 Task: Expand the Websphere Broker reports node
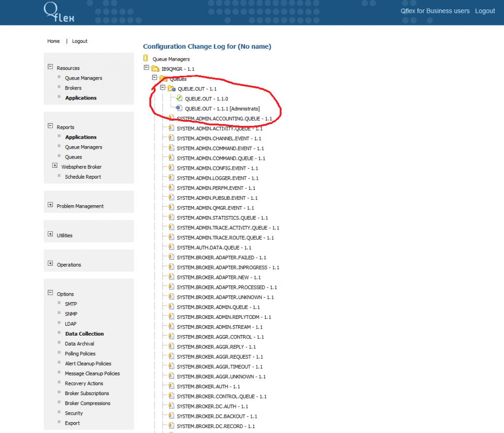(x=55, y=165)
